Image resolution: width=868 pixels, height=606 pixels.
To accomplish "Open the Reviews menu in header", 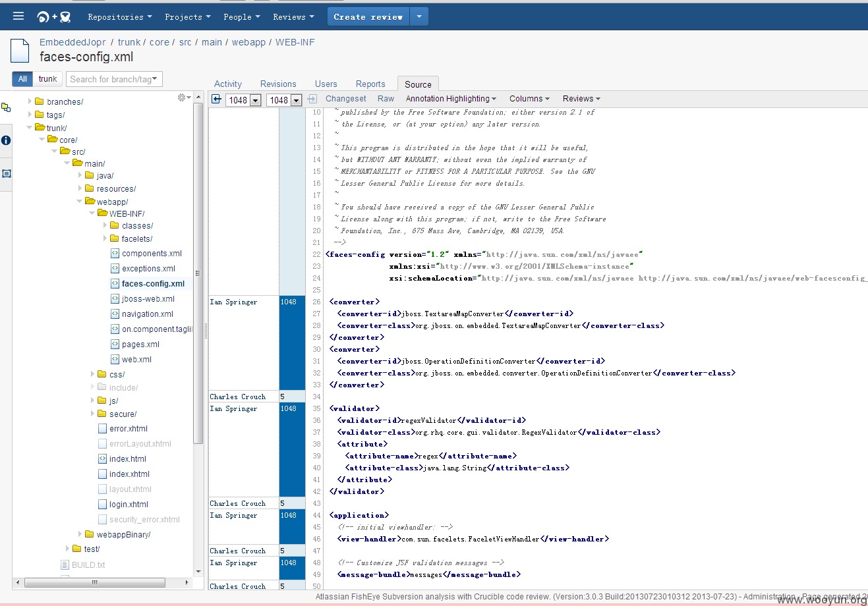I will [294, 17].
